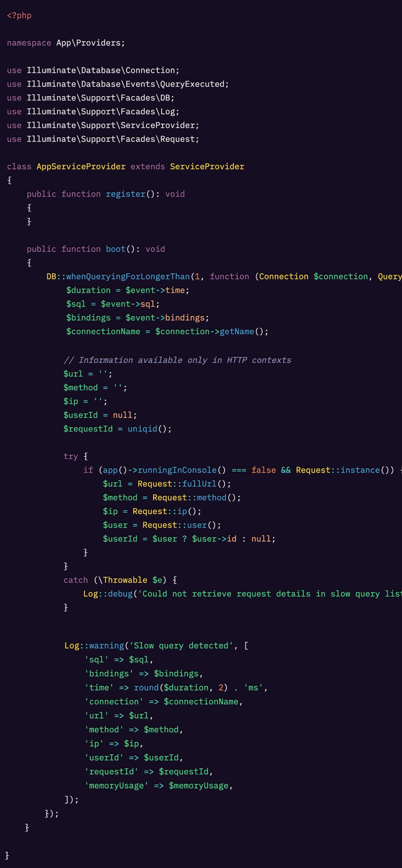Click the 'memoryUsage' array key
Image resolution: width=402 pixels, height=868 pixels.
click(116, 786)
